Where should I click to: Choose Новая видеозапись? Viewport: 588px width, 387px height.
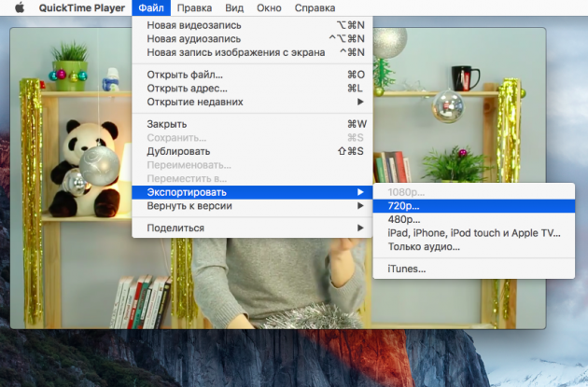tap(252, 25)
